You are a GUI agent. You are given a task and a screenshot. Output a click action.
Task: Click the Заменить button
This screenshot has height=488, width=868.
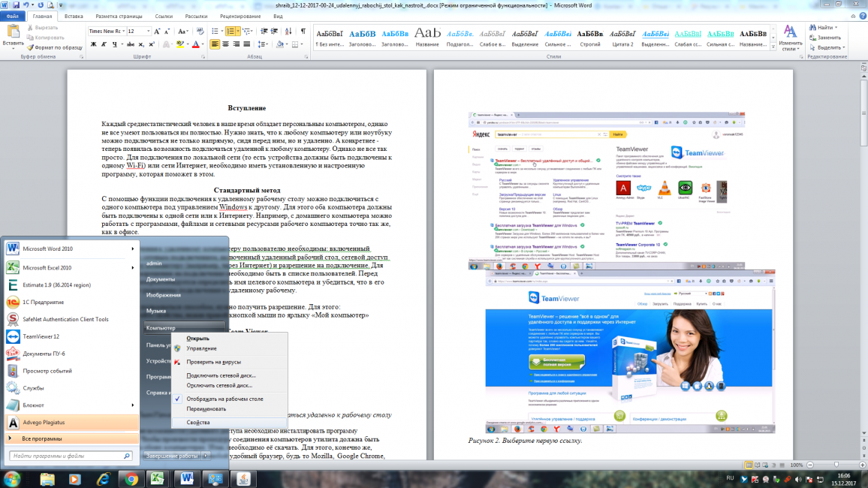pos(825,38)
